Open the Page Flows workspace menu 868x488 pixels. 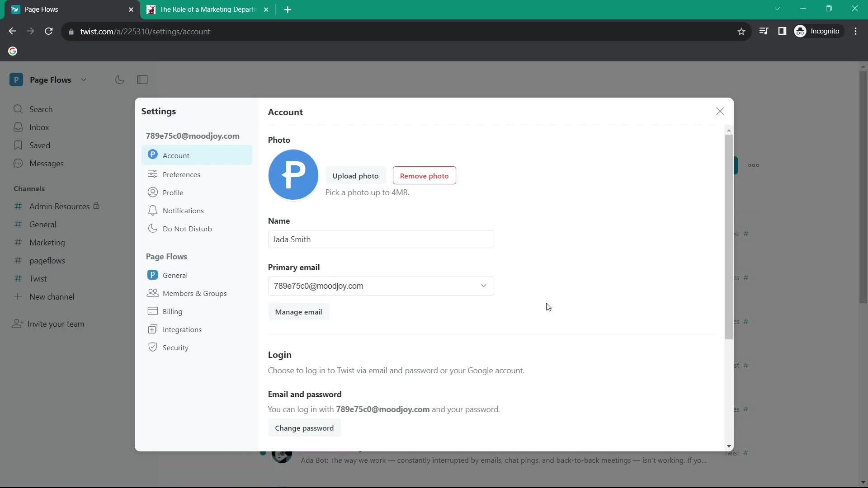click(x=48, y=80)
